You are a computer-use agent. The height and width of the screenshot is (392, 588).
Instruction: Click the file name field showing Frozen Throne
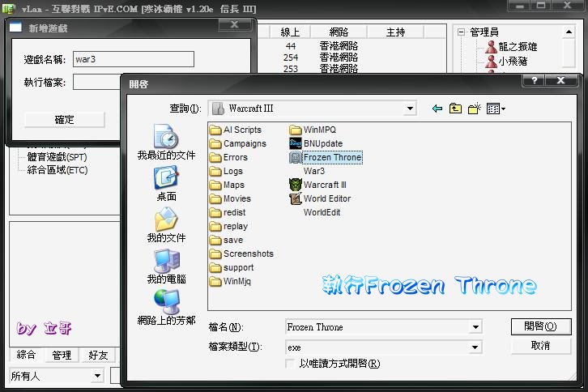[377, 327]
